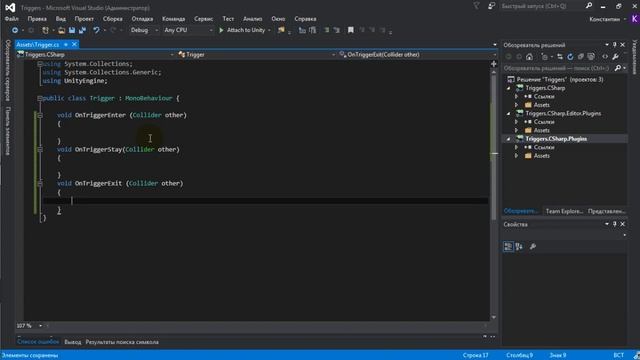
Task: Click the feedback icon in title bar
Action: [491, 6]
